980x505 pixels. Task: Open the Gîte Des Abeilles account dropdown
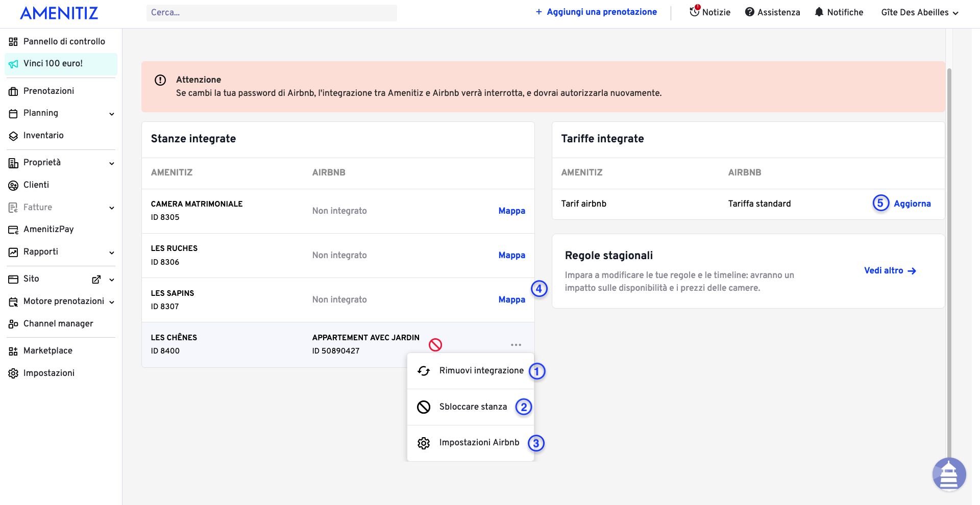coord(920,12)
